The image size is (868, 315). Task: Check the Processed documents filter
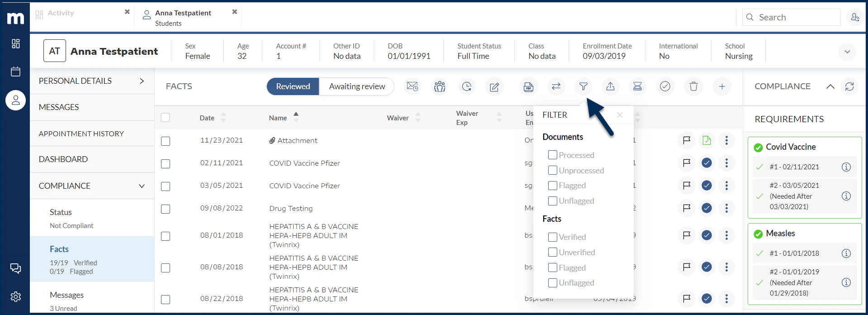[553, 155]
